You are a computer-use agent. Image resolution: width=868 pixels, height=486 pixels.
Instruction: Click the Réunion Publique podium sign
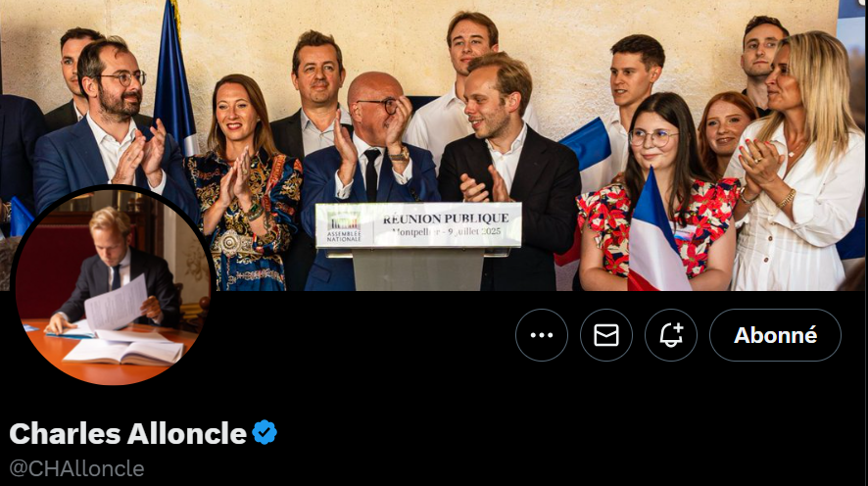418,224
